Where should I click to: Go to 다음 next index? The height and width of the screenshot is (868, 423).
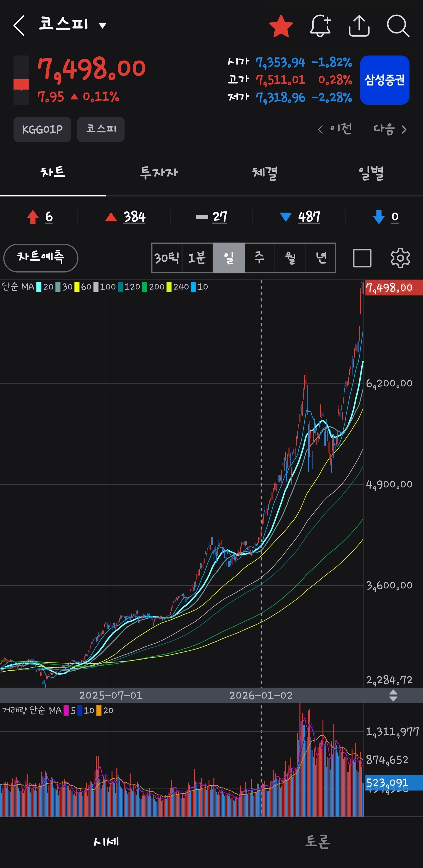pos(390,129)
